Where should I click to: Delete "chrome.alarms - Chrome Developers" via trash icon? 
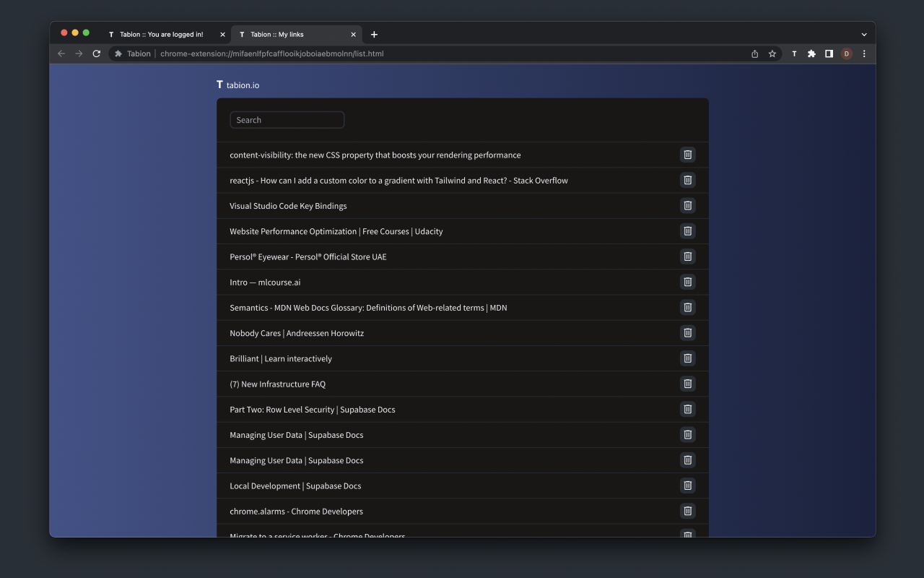pos(687,511)
